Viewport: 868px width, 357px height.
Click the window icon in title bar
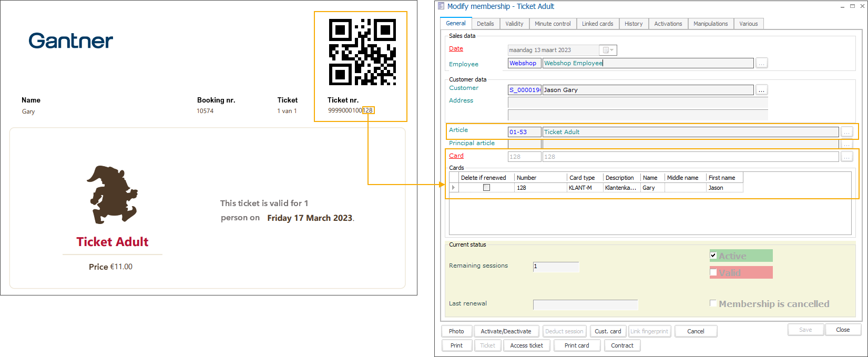click(441, 6)
